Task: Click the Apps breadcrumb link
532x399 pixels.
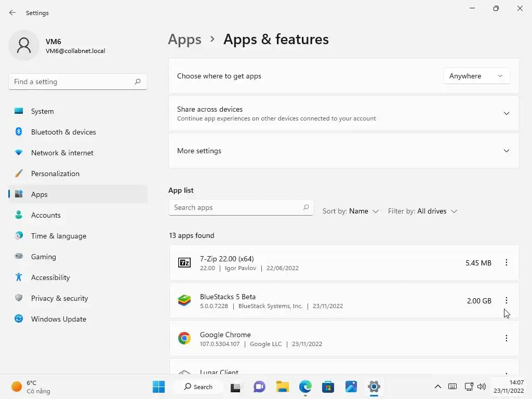Action: [x=184, y=39]
